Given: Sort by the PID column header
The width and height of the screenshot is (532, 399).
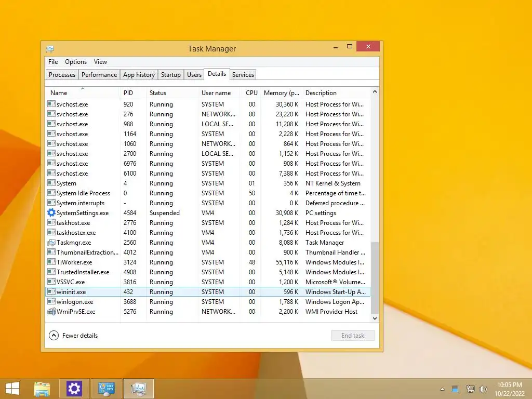Looking at the screenshot, I should tap(133, 92).
